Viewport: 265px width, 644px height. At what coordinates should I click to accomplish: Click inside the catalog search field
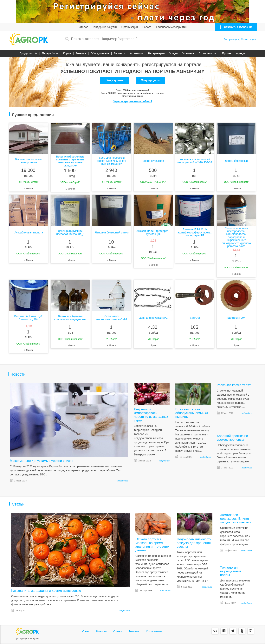[138, 39]
